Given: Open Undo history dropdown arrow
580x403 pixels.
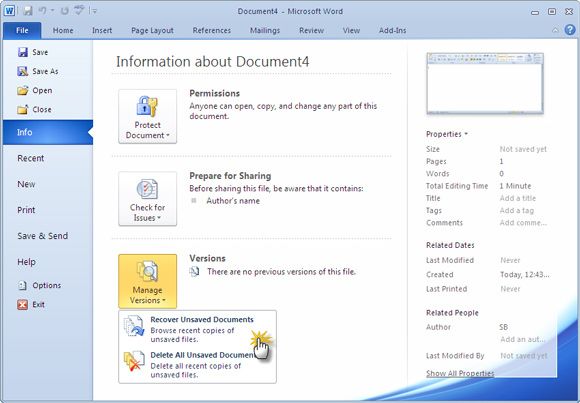Looking at the screenshot, I should [x=52, y=11].
